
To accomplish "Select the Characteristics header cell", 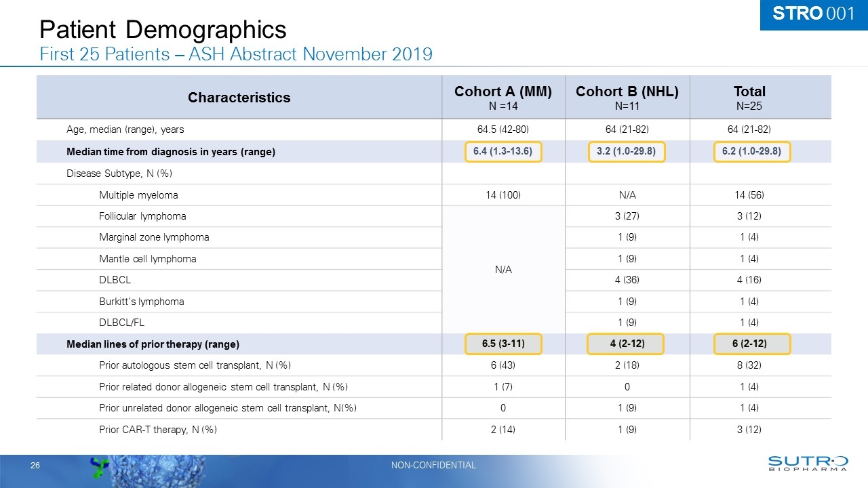I will (x=239, y=97).
